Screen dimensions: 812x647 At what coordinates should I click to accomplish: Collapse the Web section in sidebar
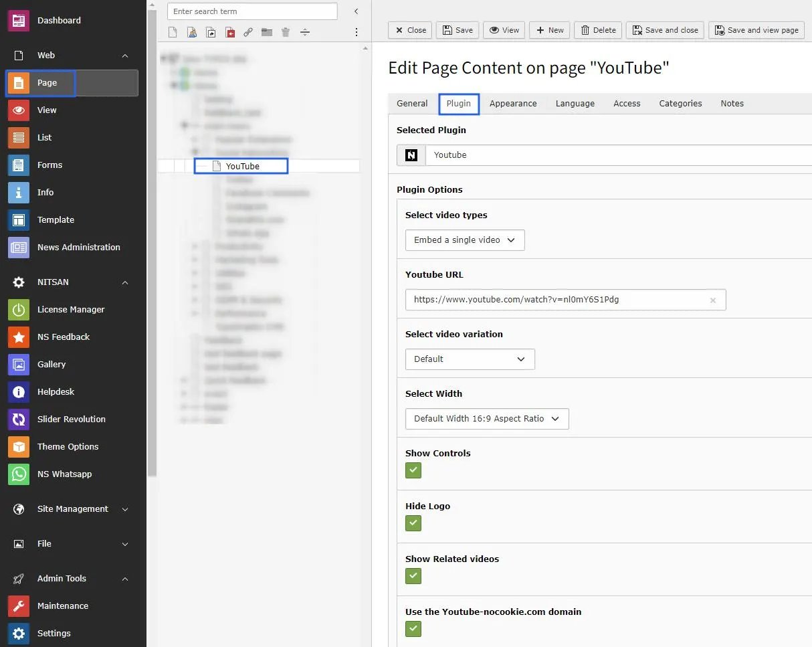click(x=125, y=56)
